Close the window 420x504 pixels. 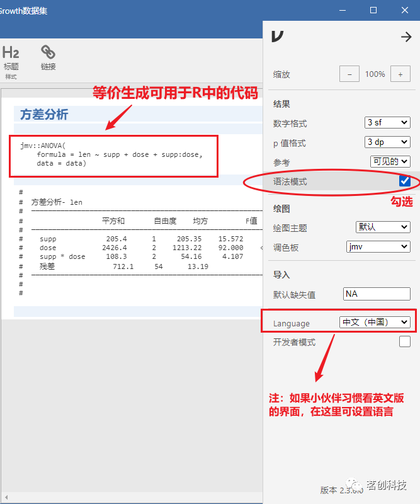point(405,10)
